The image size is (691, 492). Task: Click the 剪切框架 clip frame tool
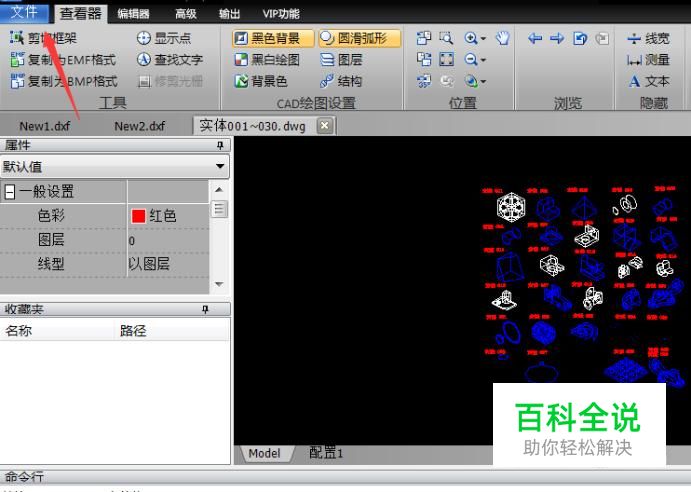[43, 38]
